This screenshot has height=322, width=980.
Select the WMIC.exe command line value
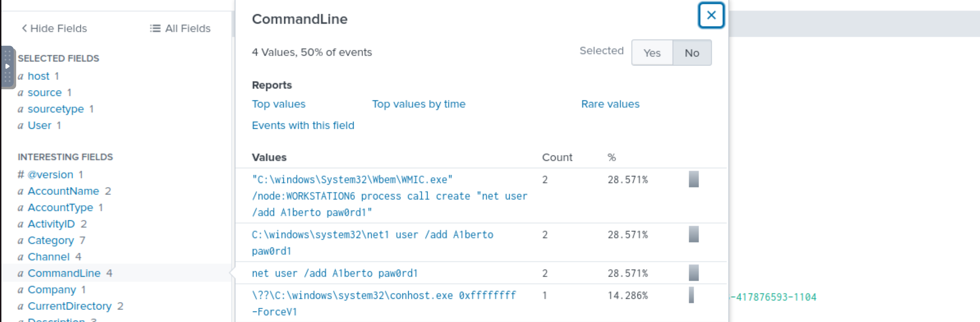pos(390,196)
